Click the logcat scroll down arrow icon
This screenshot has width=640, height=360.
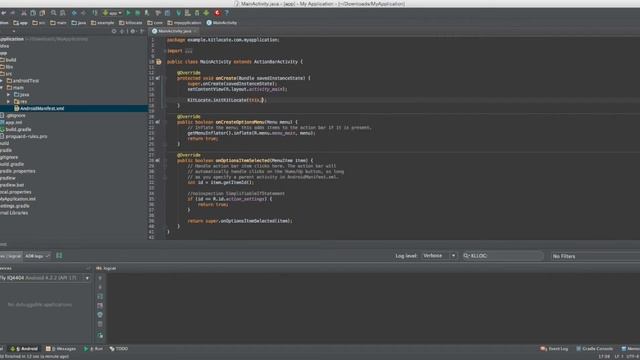(100, 287)
